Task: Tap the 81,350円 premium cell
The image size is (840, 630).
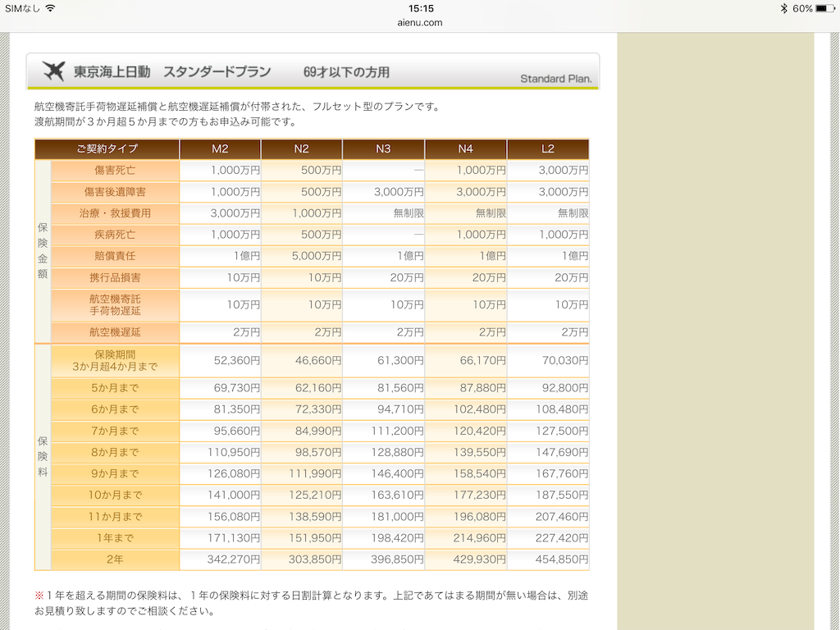Action: click(x=220, y=409)
